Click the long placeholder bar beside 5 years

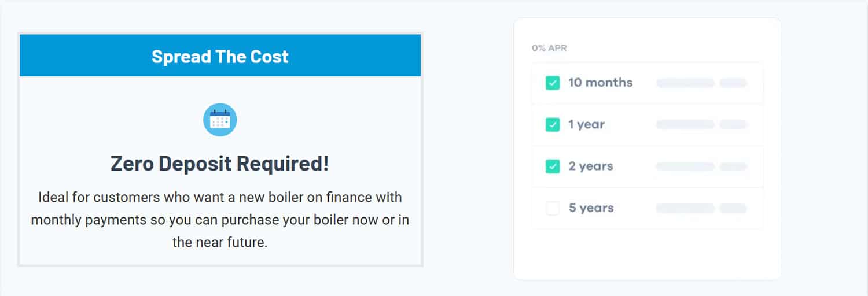[685, 208]
